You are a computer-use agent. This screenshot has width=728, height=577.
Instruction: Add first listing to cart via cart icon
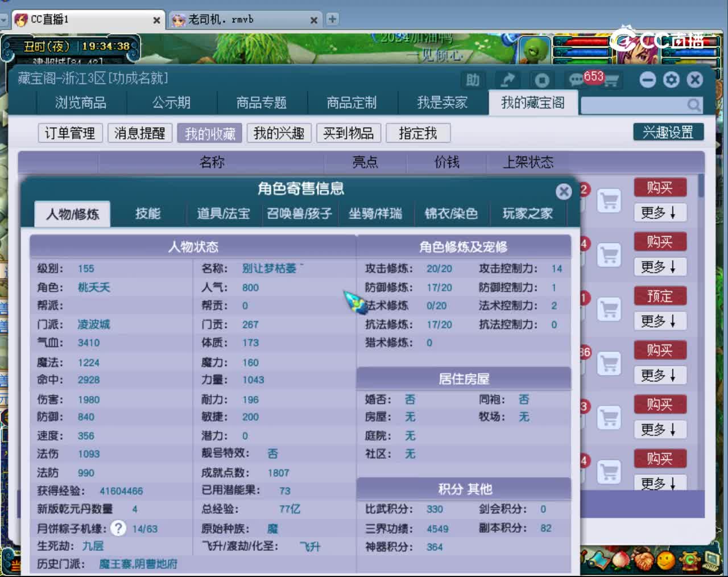(609, 201)
